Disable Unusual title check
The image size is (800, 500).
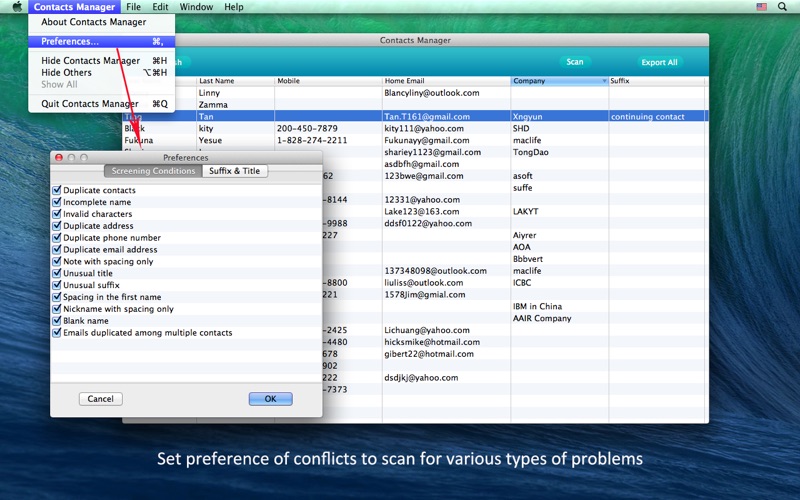pyautogui.click(x=57, y=273)
